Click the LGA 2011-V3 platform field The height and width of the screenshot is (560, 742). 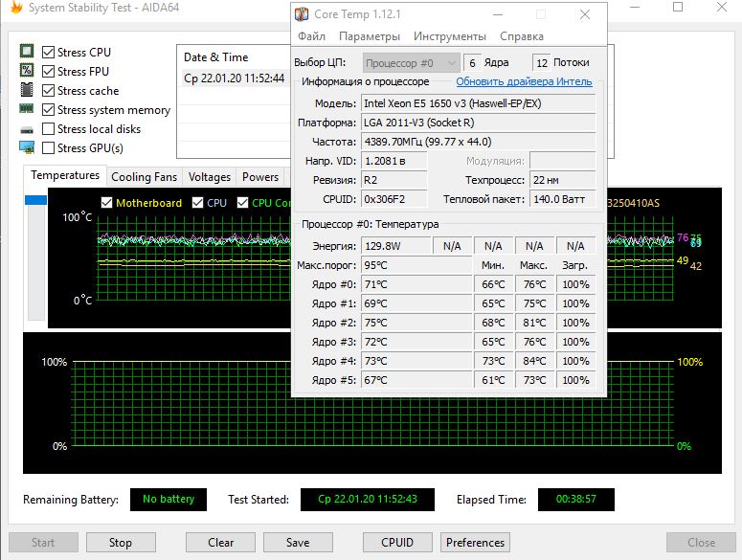tap(478, 123)
